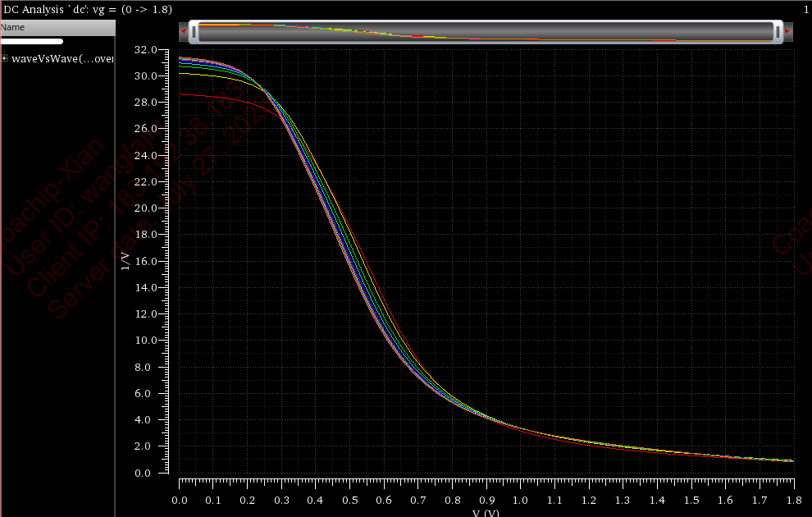Screen dimensions: 812x517
Task: Click the right red arrow of zoom bar
Action: tap(788, 31)
